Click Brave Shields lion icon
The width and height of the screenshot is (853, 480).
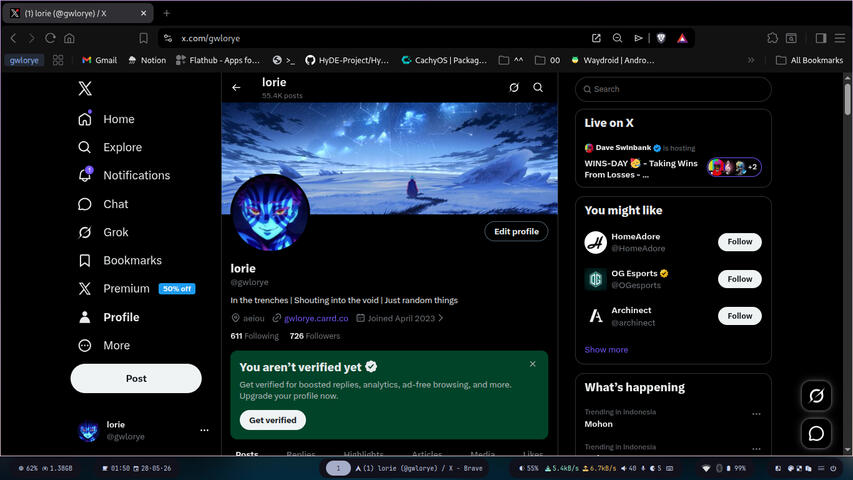coord(661,38)
